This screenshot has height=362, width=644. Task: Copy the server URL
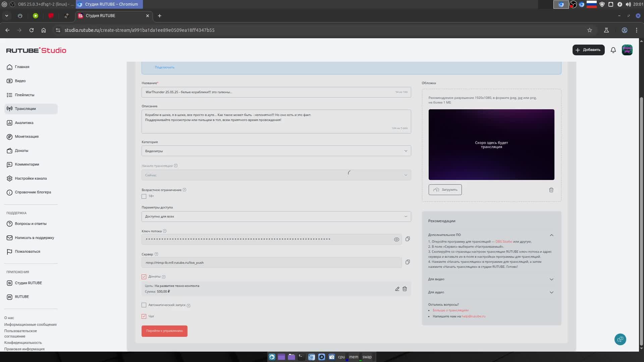coord(408,262)
